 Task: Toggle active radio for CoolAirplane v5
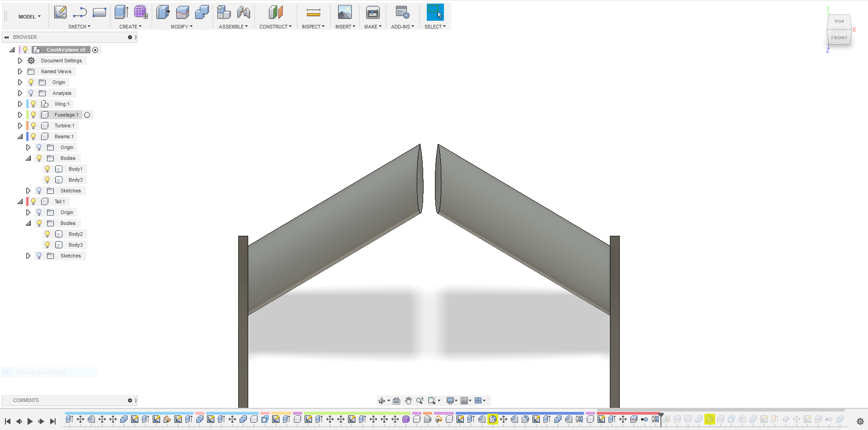coord(95,50)
